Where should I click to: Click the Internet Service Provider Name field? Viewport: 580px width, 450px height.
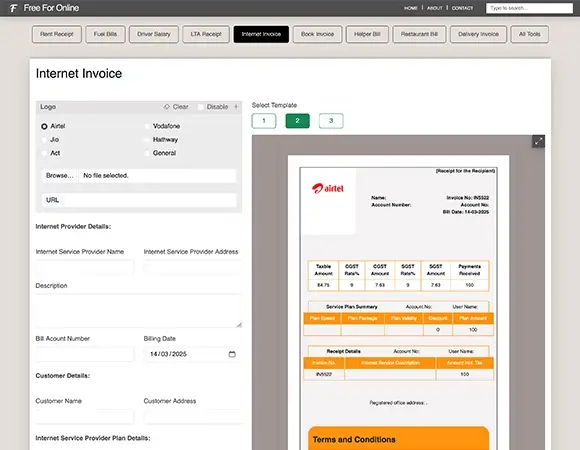click(85, 267)
